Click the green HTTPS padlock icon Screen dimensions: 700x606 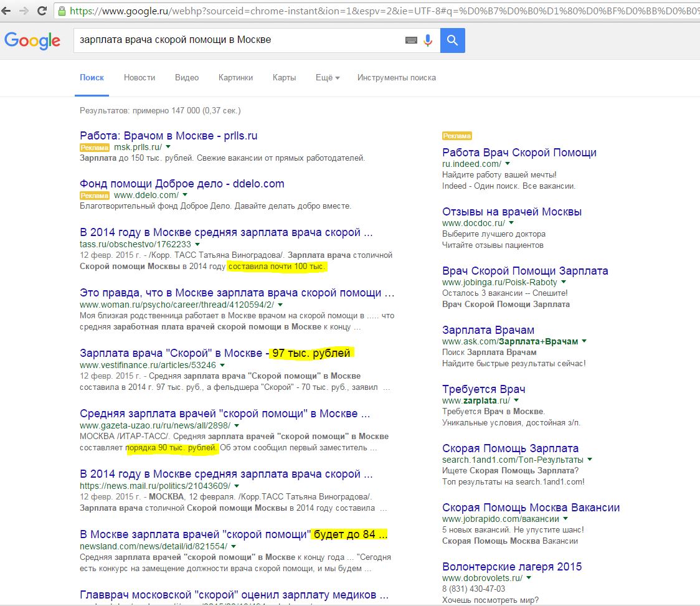pos(62,11)
